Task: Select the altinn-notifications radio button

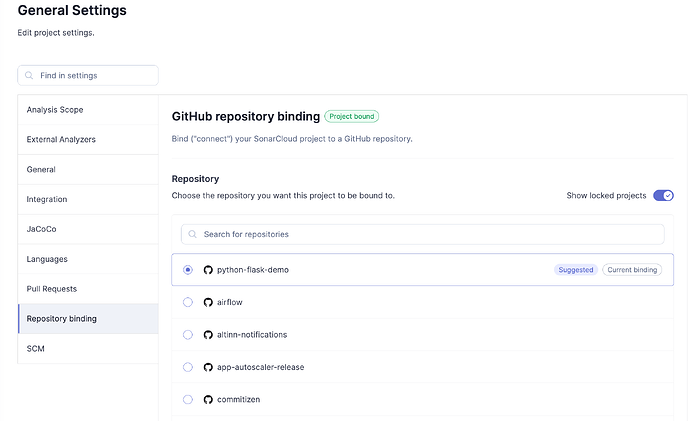Action: pyautogui.click(x=188, y=335)
